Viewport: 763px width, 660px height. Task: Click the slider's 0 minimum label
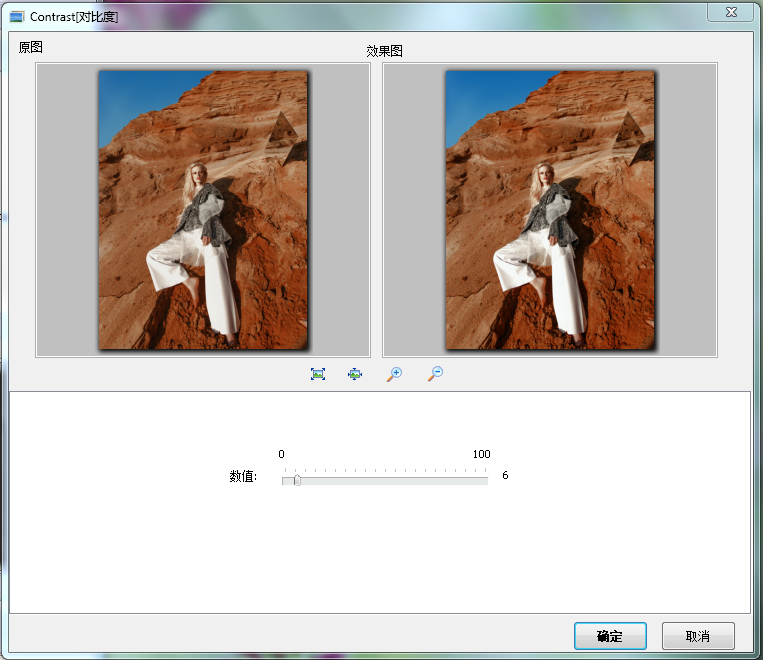click(281, 454)
